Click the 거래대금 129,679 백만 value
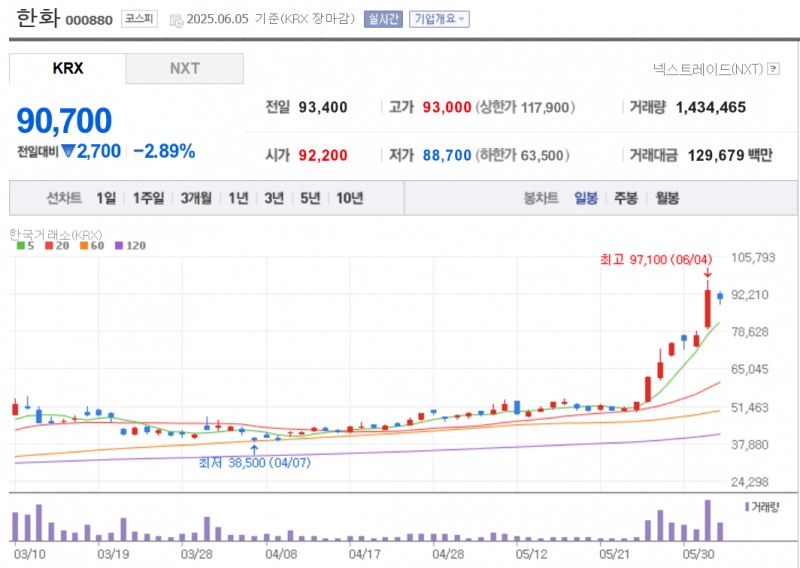This screenshot has height=568, width=800. coord(730,155)
